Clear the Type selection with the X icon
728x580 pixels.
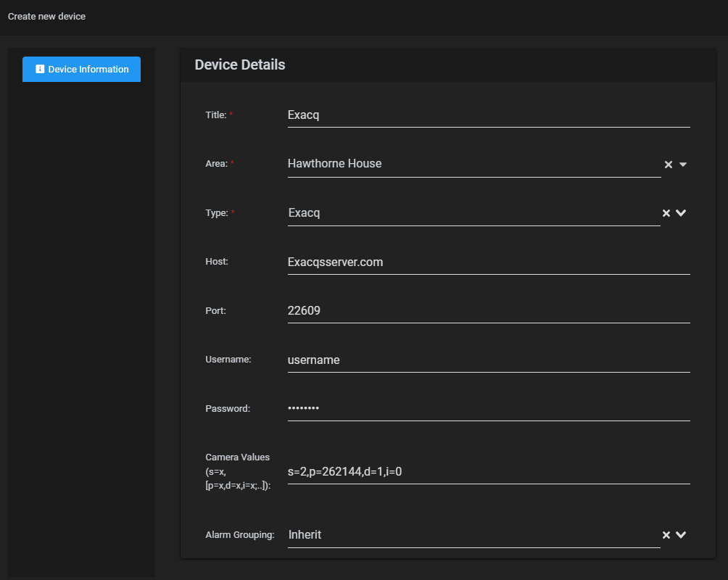[x=666, y=212]
